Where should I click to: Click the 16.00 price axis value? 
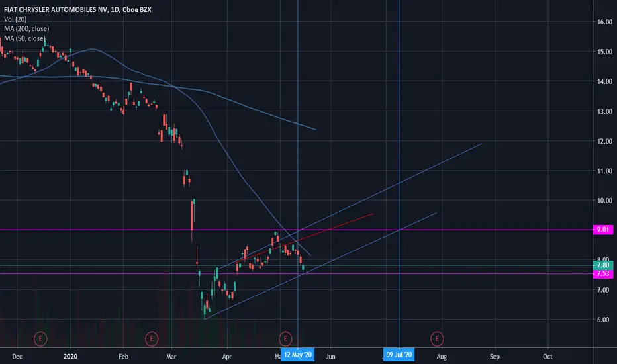click(604, 22)
